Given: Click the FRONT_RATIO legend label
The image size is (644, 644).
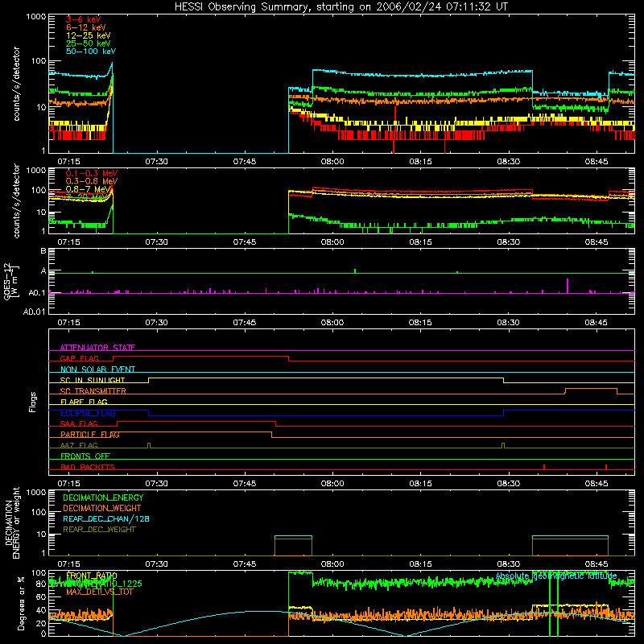Looking at the screenshot, I should 92,576.
